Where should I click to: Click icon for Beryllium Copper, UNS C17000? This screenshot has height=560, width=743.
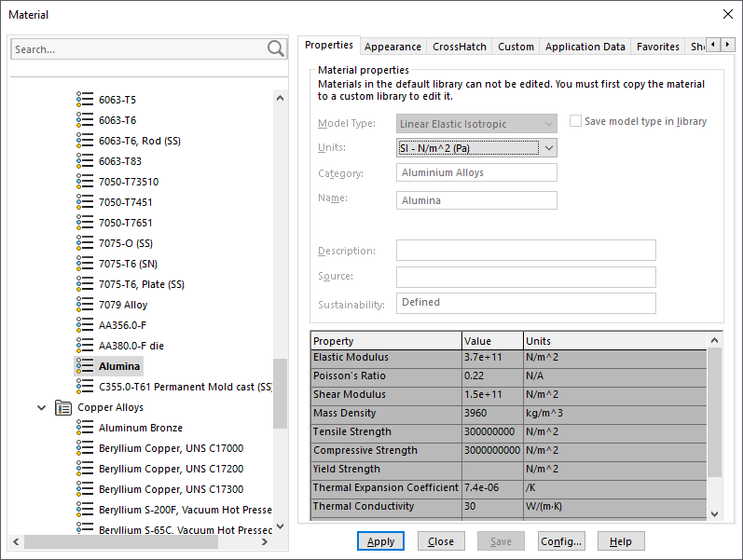tap(85, 448)
